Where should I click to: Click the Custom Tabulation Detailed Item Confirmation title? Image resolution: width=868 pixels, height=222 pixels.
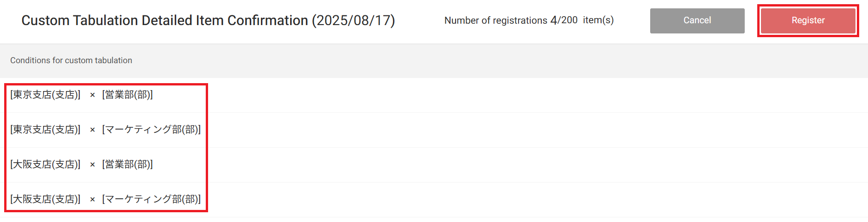coord(165,20)
